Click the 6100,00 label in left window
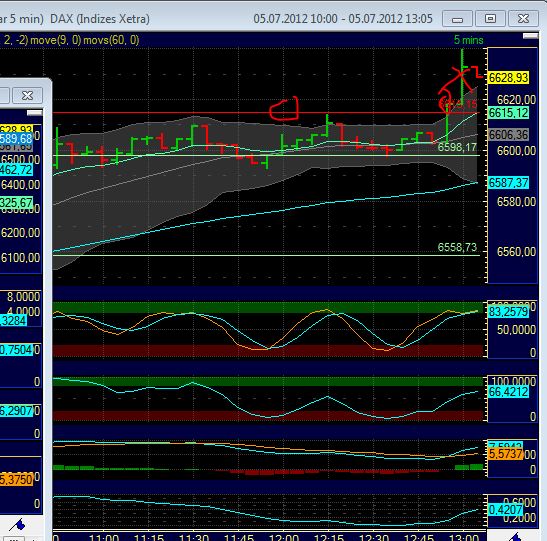This screenshot has height=541, width=547. pos(21,258)
